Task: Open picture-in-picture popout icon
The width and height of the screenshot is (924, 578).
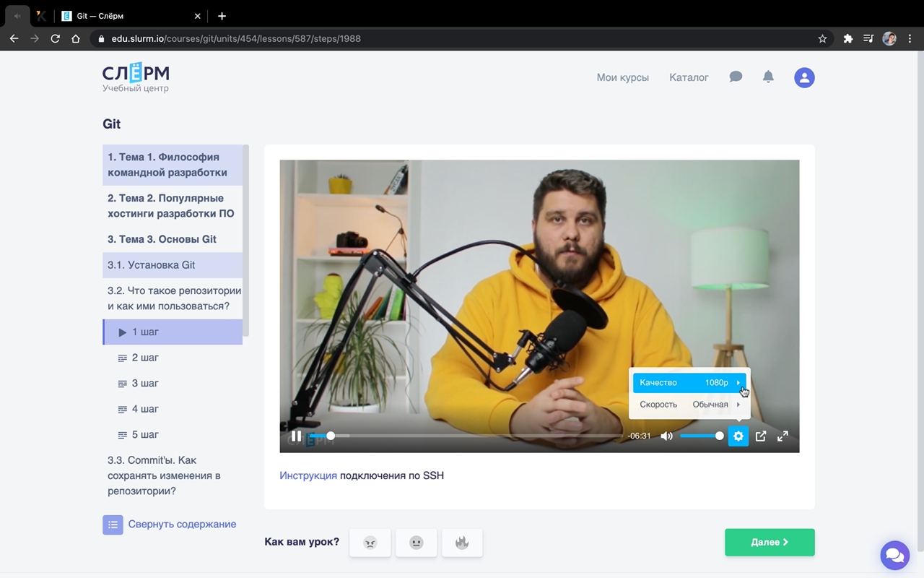Action: click(x=761, y=436)
